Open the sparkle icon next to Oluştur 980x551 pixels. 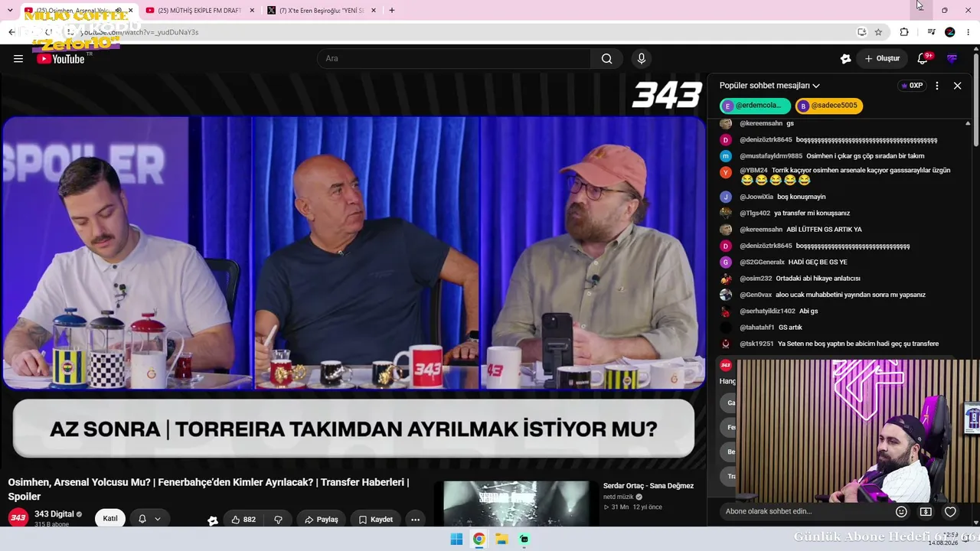tap(845, 59)
